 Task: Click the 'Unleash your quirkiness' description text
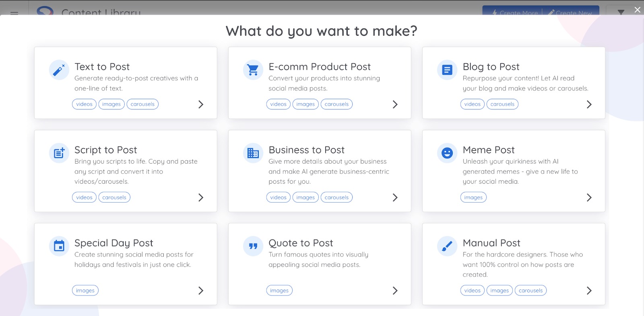pos(520,171)
